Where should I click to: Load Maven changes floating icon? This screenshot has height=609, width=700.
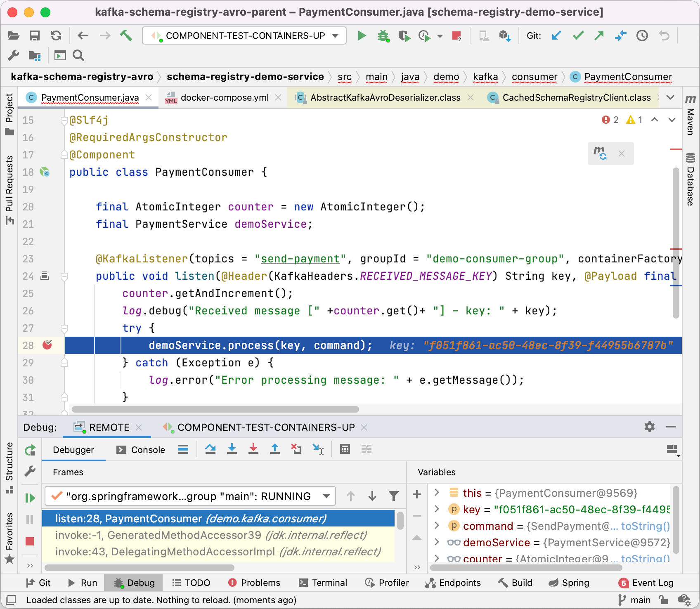[600, 153]
